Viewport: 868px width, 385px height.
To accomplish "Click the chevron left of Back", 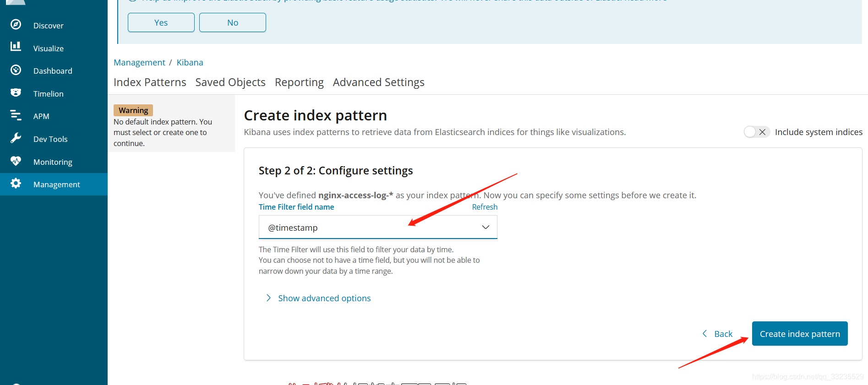I will coord(704,334).
